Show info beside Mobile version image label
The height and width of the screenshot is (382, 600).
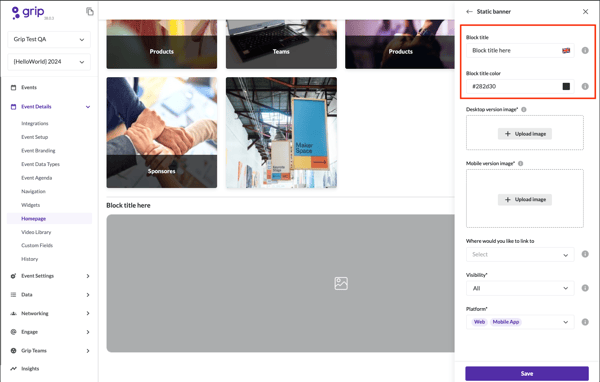click(x=520, y=163)
